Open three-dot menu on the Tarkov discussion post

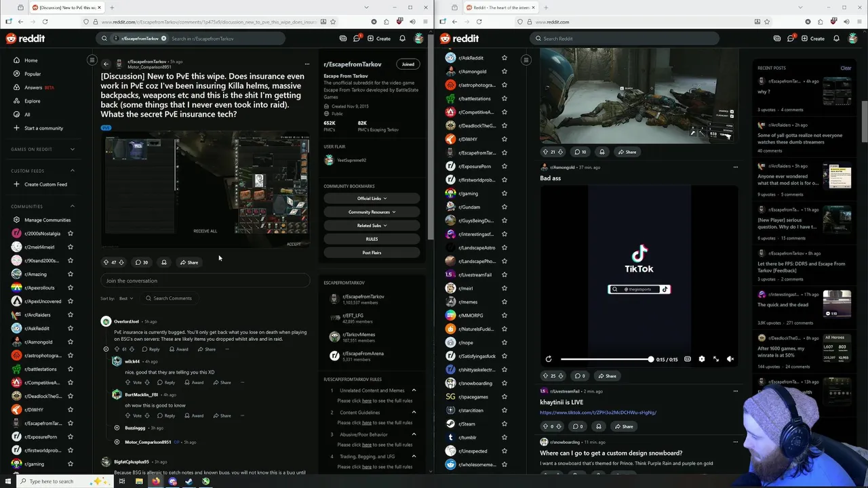tap(307, 64)
